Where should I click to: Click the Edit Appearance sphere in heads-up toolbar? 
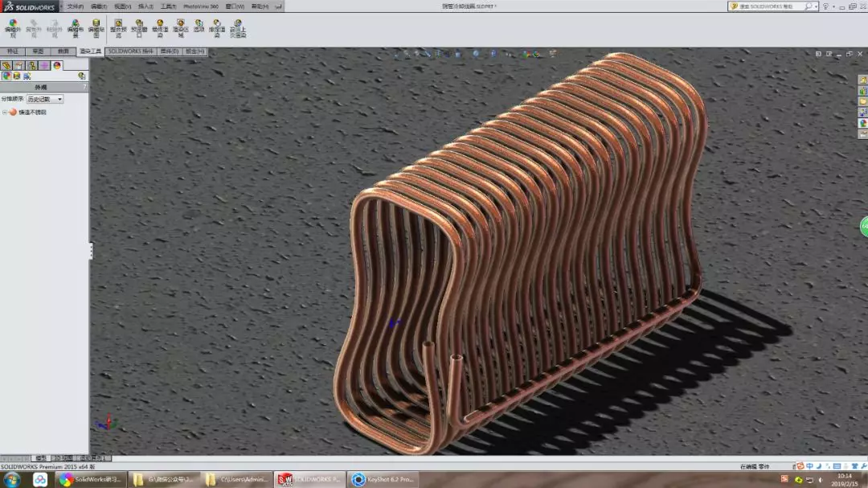pos(526,54)
